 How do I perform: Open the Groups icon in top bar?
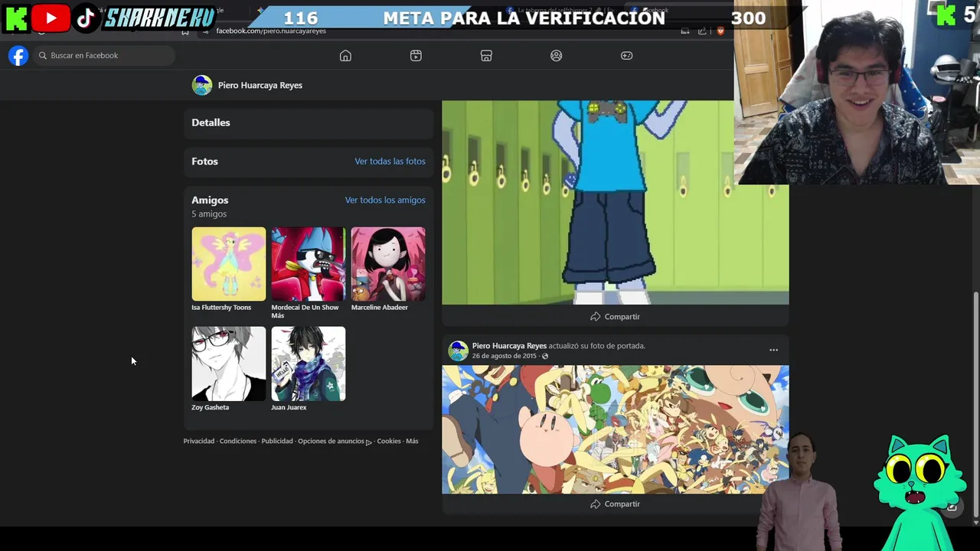(x=557, y=56)
